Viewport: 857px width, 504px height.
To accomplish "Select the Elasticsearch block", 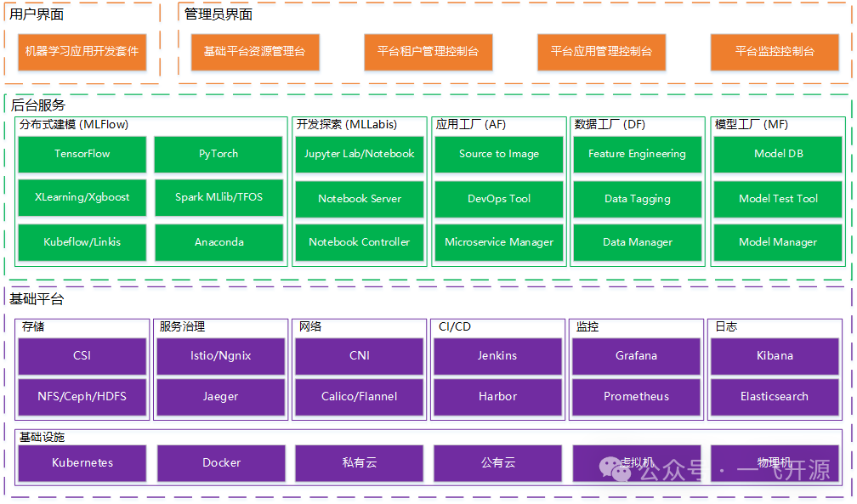I will 775,397.
